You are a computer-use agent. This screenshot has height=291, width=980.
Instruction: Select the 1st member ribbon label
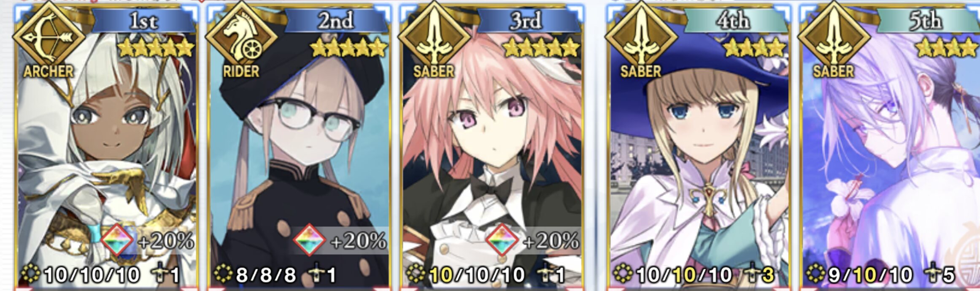[143, 21]
